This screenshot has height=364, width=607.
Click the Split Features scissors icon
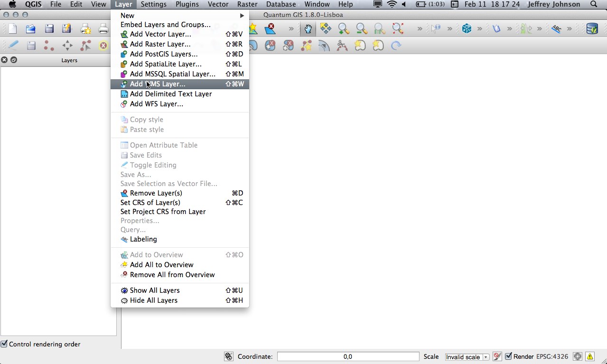(x=342, y=46)
